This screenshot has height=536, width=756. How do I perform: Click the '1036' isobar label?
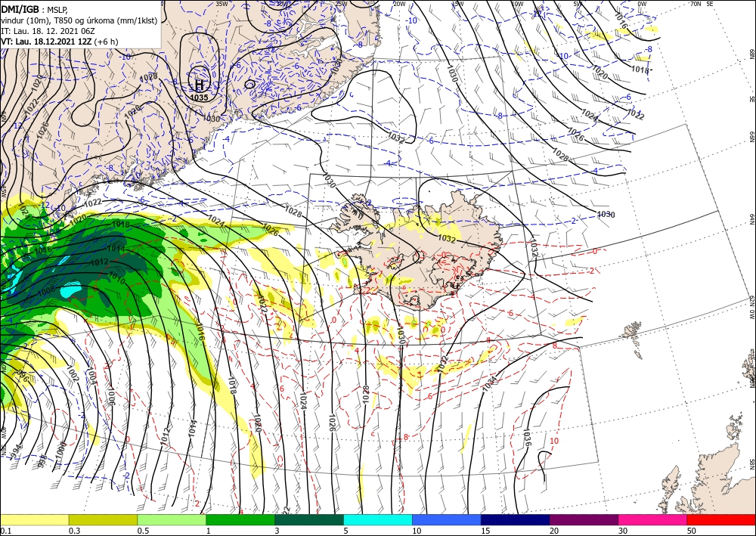(527, 437)
